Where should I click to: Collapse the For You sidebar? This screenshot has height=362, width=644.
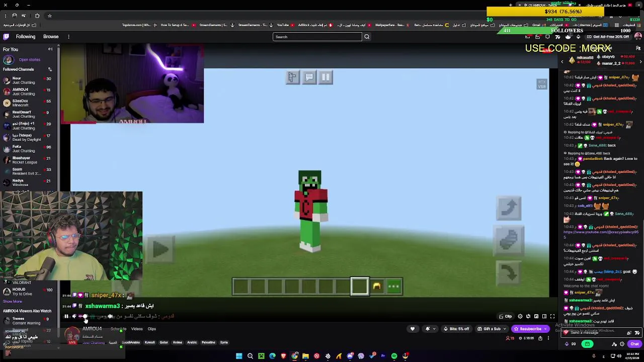[x=50, y=49]
